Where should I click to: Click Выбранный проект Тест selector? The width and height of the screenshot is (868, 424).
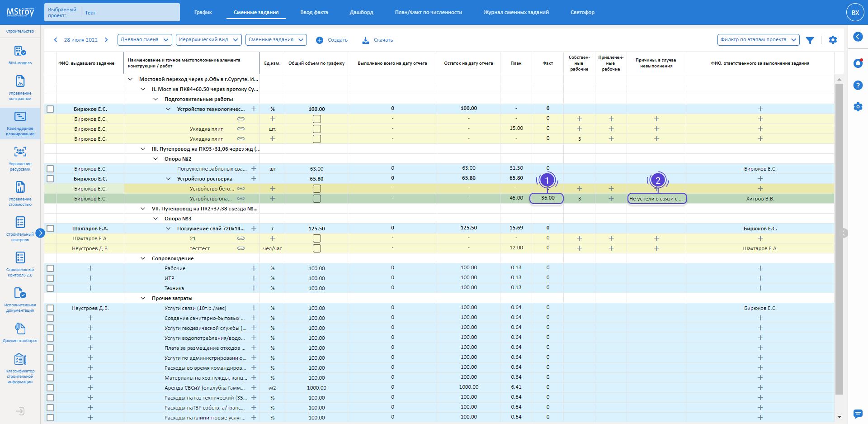point(112,12)
